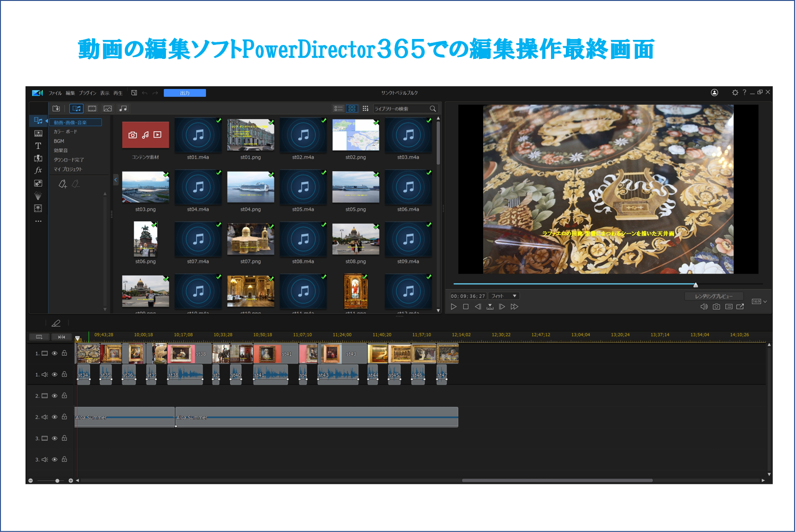Select ダウンロード完了 library category
The height and width of the screenshot is (532, 795).
(x=69, y=160)
